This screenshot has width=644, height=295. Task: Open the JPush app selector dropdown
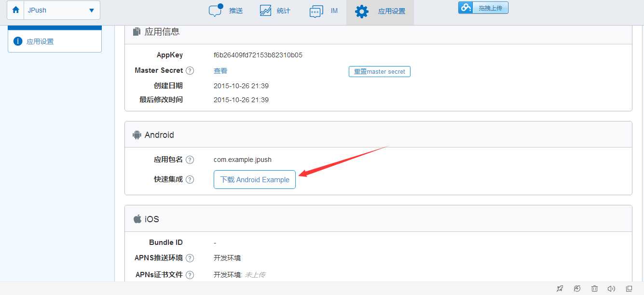pyautogui.click(x=62, y=10)
